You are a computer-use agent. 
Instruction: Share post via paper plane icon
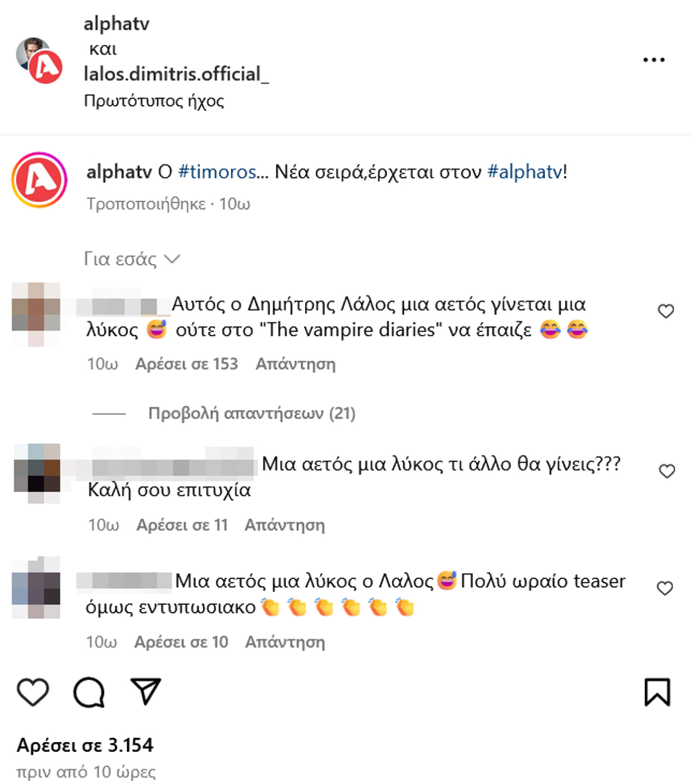[x=146, y=691]
